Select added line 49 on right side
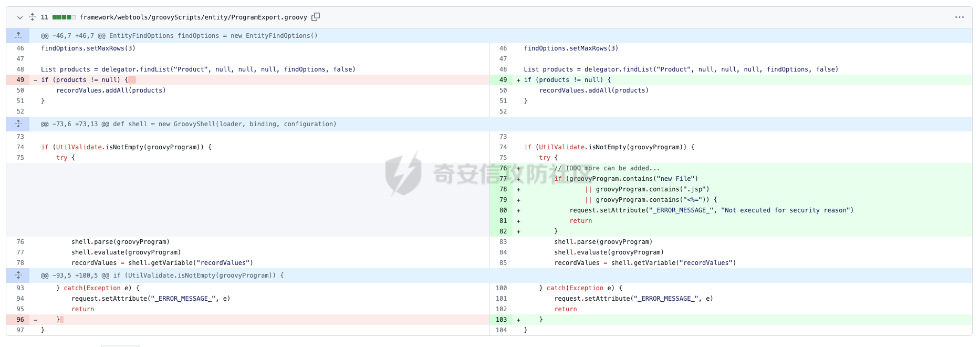 pos(503,80)
